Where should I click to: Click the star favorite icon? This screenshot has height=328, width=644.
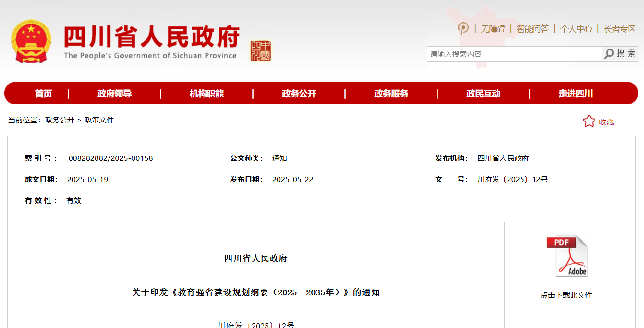589,121
